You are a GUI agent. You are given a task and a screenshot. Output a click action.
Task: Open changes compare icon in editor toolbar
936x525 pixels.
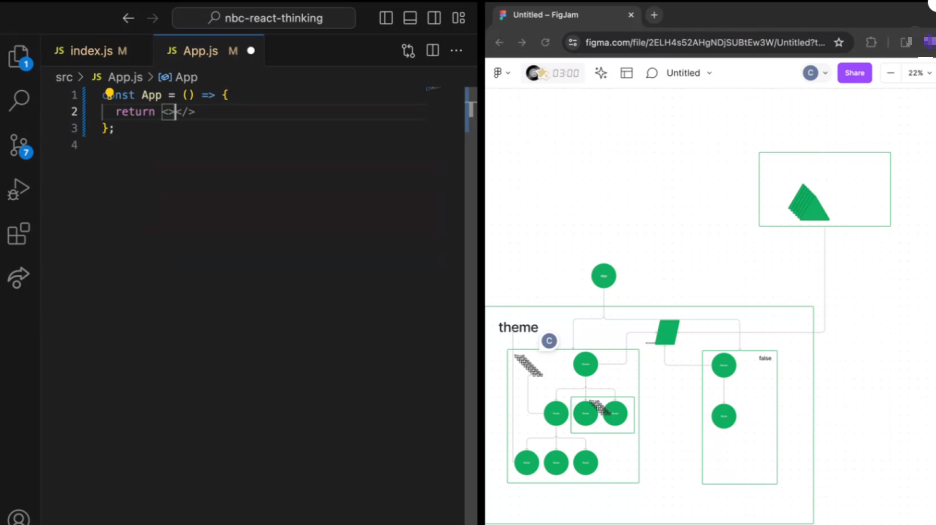[x=408, y=51]
